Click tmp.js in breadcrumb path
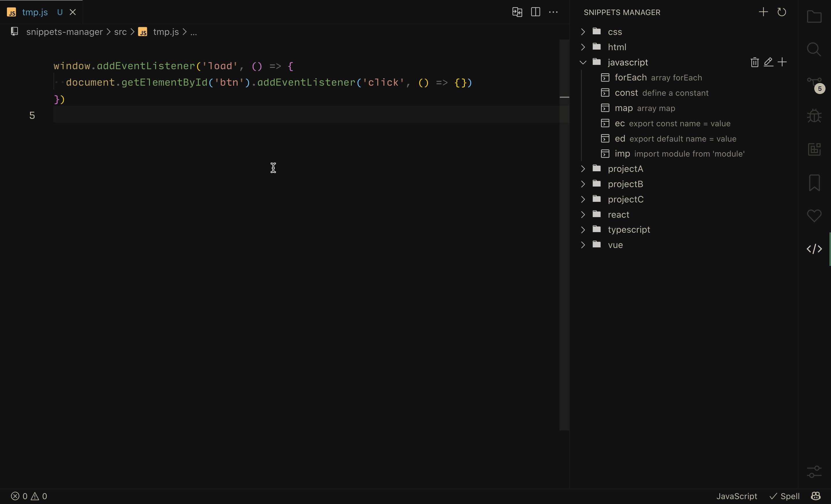Image resolution: width=831 pixels, height=504 pixels. 166,32
